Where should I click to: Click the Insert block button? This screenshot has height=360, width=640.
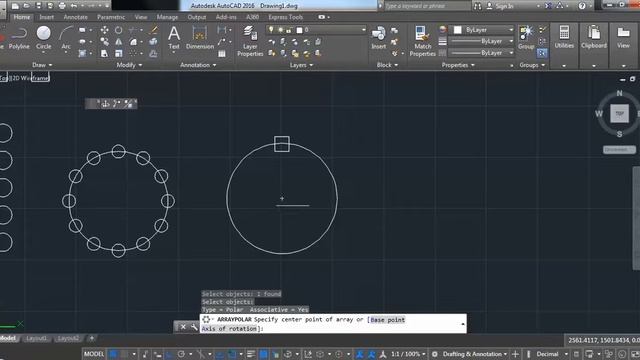pos(378,38)
